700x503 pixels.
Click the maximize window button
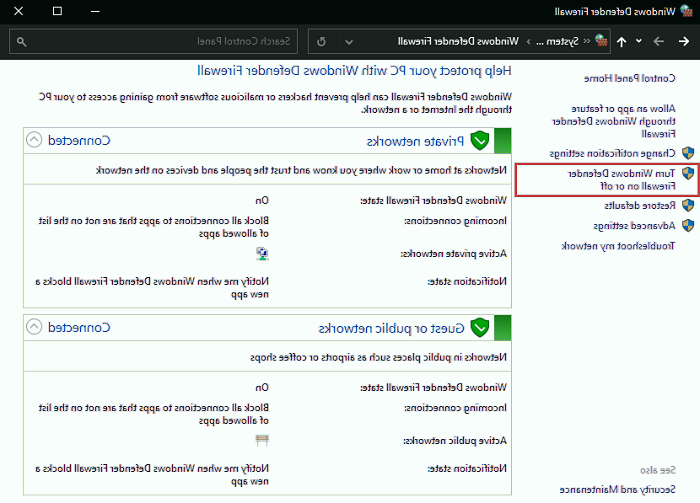57,11
